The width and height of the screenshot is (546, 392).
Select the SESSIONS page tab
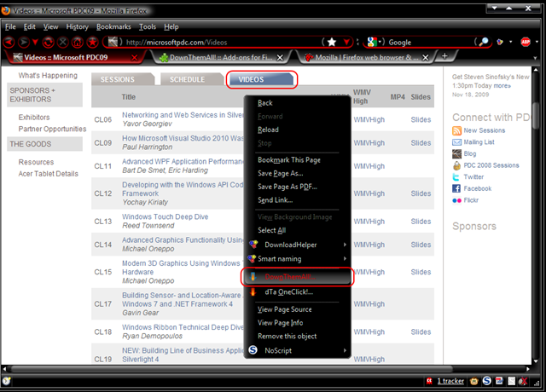tap(123, 79)
